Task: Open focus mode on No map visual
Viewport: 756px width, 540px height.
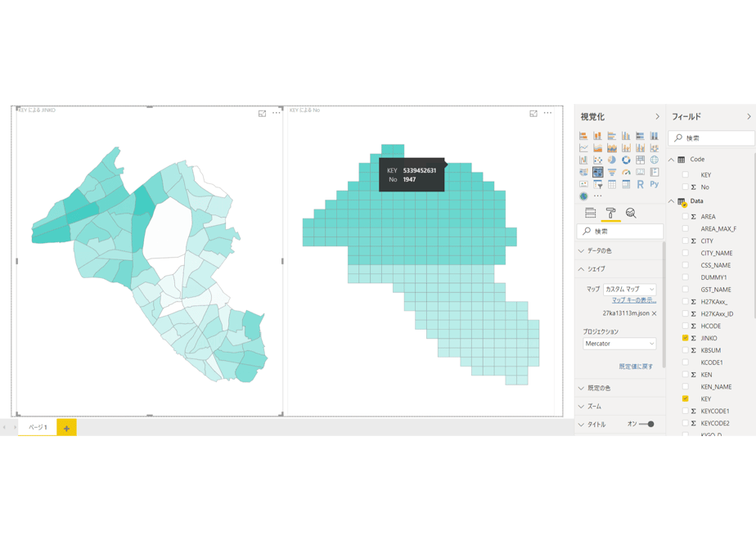Action: click(x=533, y=113)
